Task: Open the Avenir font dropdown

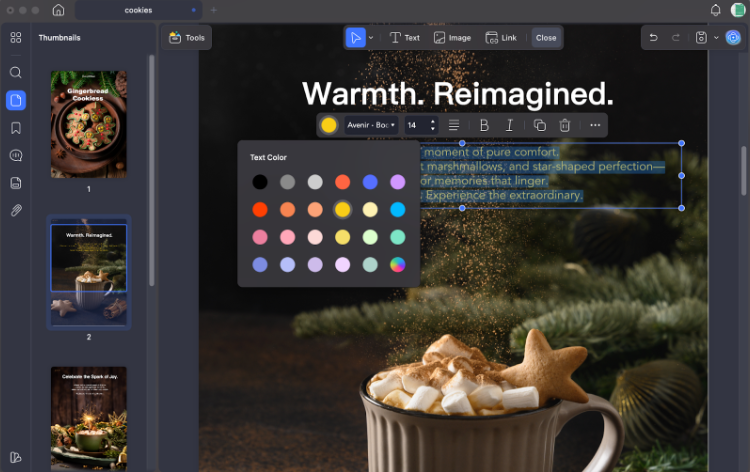Action: [x=371, y=125]
